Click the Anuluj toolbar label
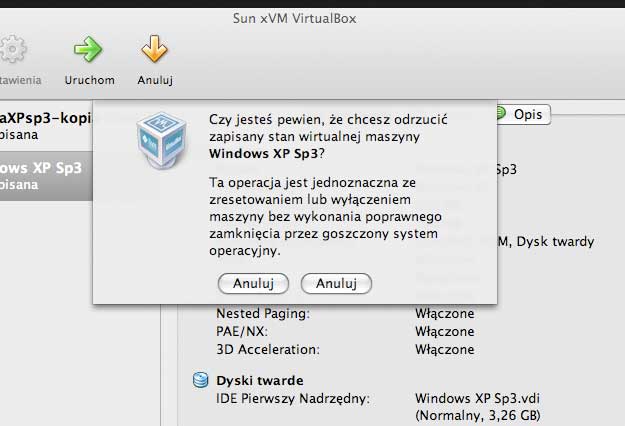This screenshot has height=426, width=625. [155, 80]
